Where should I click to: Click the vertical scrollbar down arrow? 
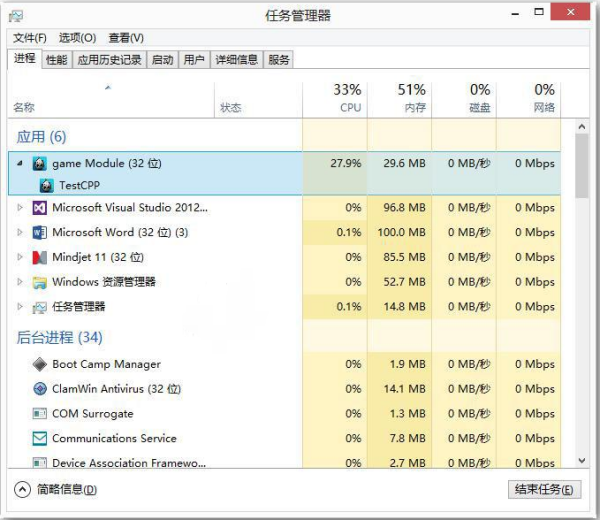pos(582,461)
